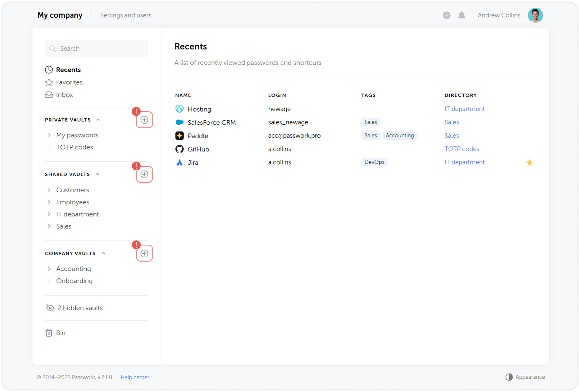Open the Bin via the trash icon
The image size is (580, 392).
click(x=49, y=333)
